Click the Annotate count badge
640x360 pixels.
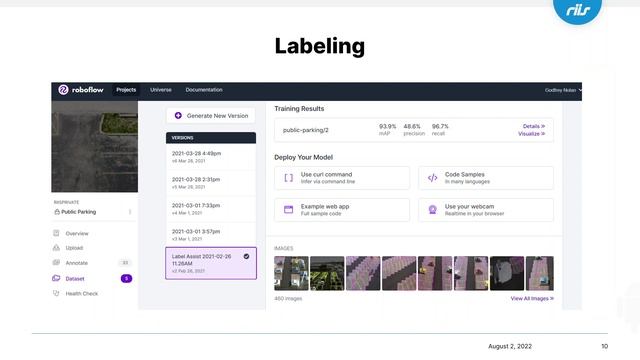pos(125,263)
